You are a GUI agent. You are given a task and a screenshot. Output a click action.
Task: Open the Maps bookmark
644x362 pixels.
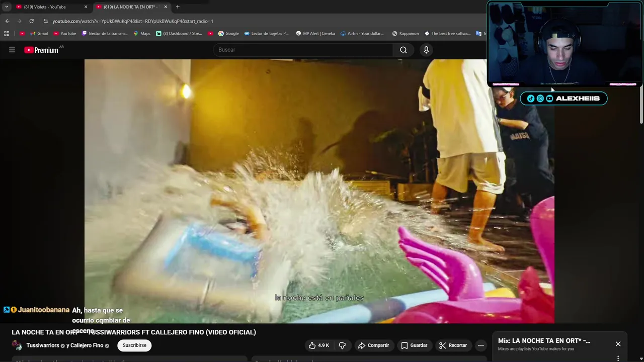pos(142,34)
